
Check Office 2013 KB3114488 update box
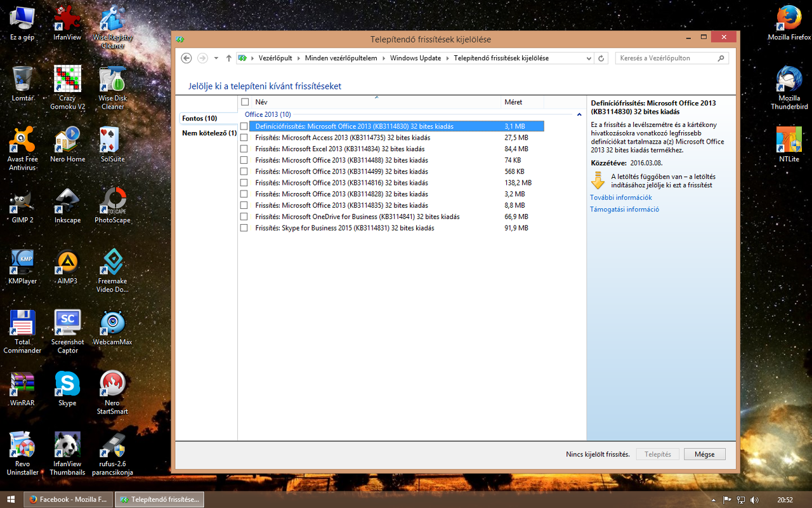point(244,160)
